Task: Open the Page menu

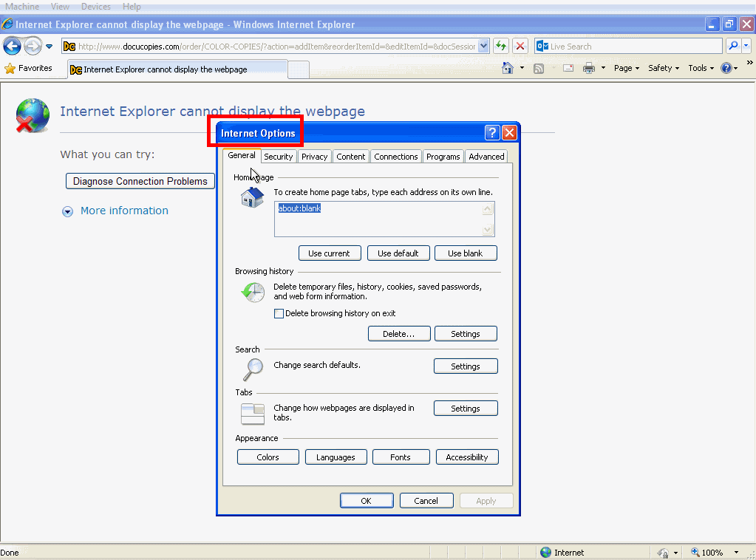Action: point(626,68)
